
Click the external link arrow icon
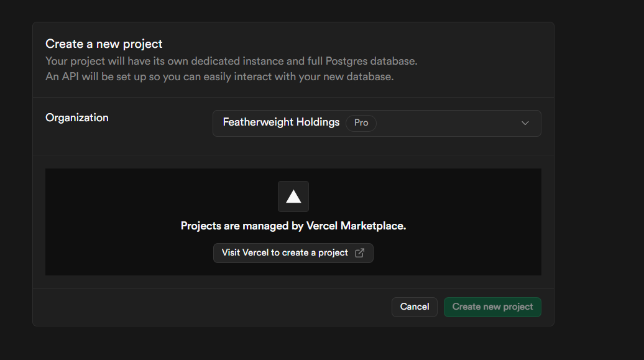pos(359,253)
